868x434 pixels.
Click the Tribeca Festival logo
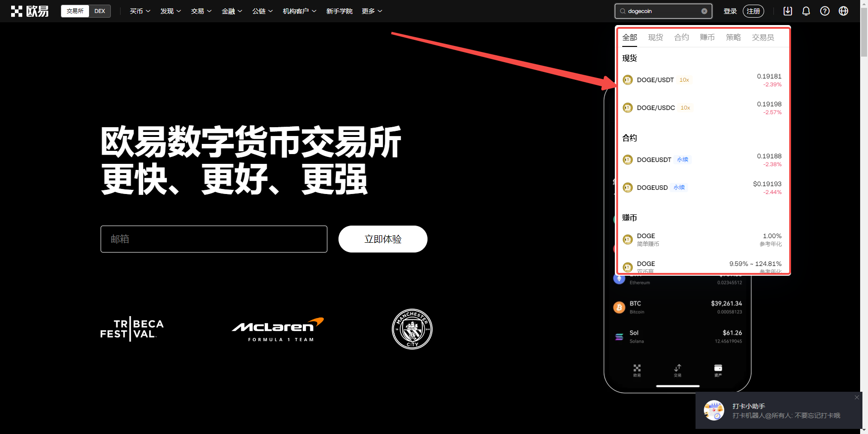(x=132, y=329)
